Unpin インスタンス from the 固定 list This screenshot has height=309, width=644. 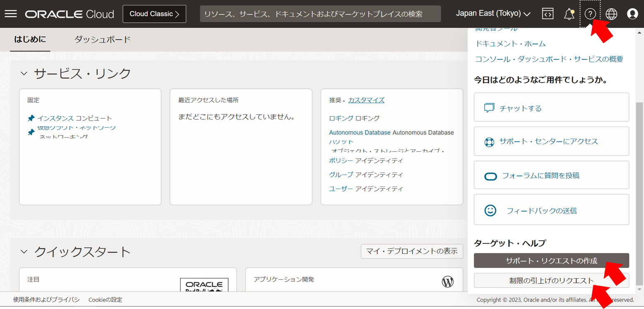(x=31, y=118)
